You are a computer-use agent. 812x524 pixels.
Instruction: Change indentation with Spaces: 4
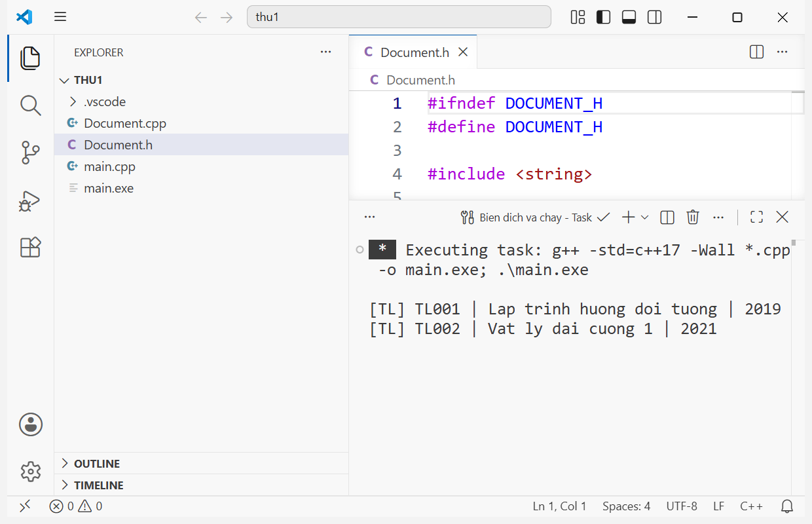(627, 506)
